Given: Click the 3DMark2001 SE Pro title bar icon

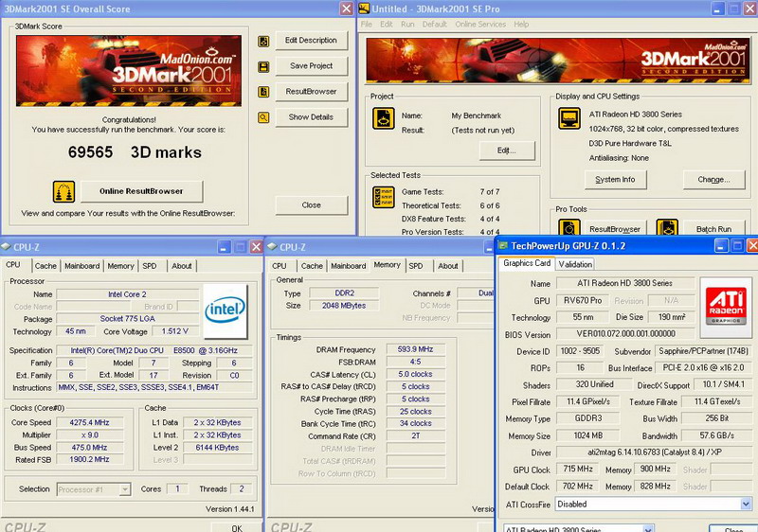Looking at the screenshot, I should coord(365,9).
